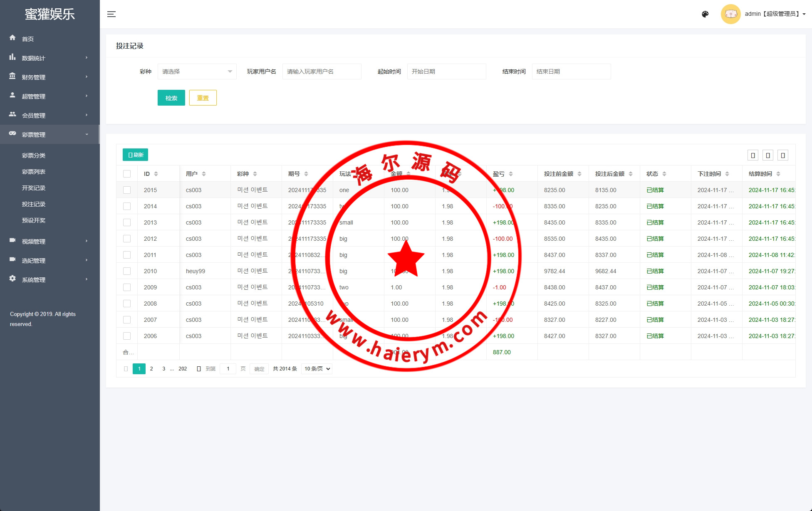Image resolution: width=812 pixels, height=511 pixels.
Task: Click the bank icon for financial management
Action: coord(12,77)
